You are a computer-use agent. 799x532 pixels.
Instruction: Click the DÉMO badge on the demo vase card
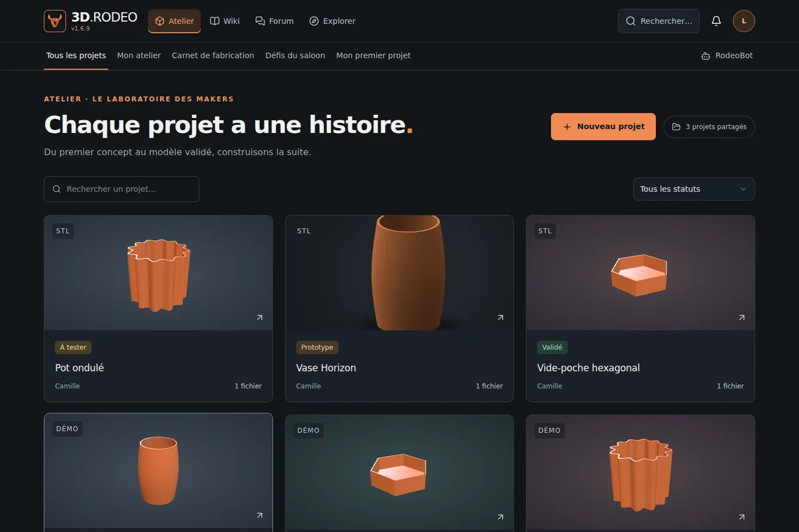pos(67,428)
